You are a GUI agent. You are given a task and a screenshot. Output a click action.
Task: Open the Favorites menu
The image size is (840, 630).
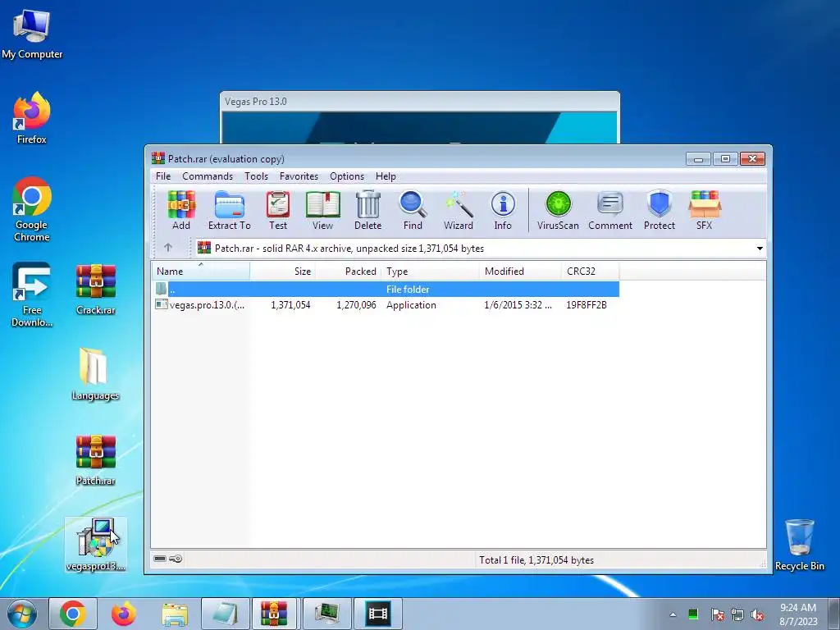[299, 176]
